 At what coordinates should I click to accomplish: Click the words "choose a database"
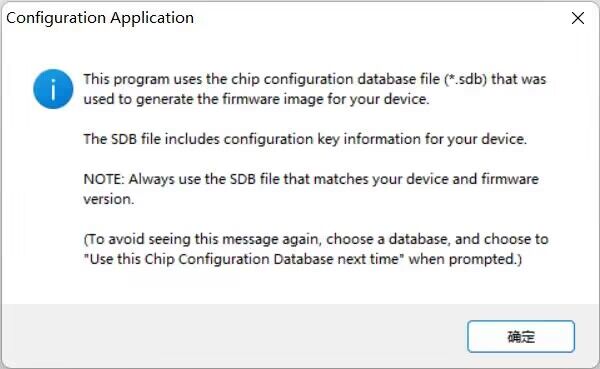[x=386, y=239]
